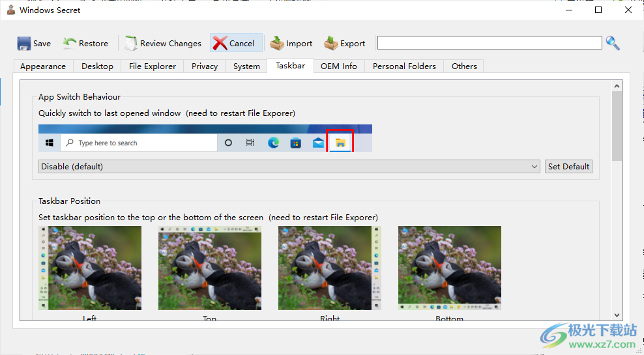The image size is (644, 355).
Task: Click the Restore arrow icon
Action: (70, 43)
